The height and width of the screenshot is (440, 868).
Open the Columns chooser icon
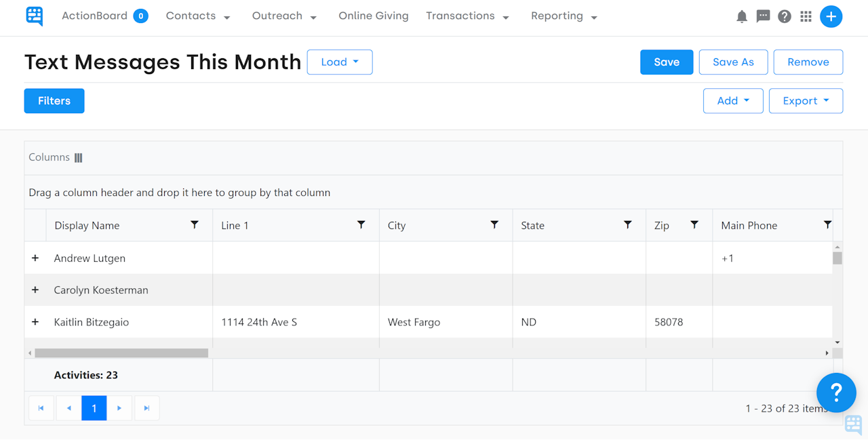[x=79, y=158]
